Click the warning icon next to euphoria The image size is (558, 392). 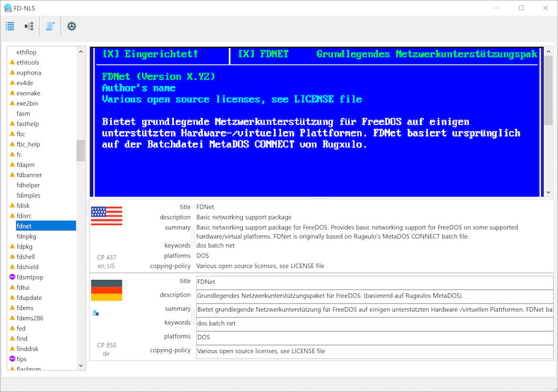pos(12,73)
